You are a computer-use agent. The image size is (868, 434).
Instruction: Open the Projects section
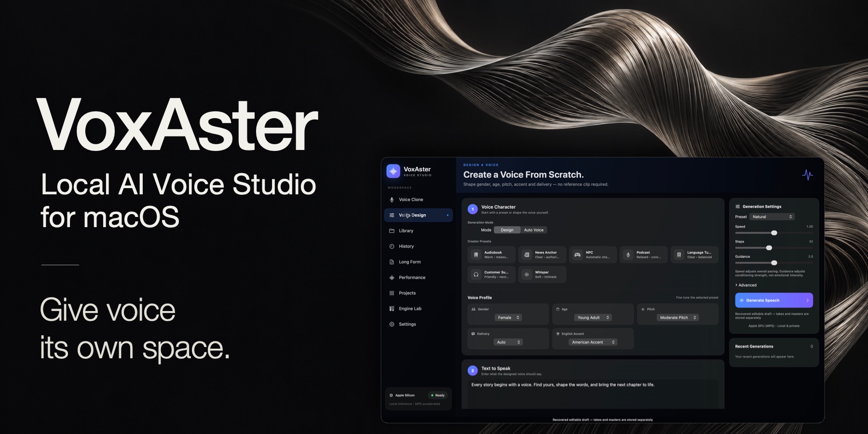419,293
